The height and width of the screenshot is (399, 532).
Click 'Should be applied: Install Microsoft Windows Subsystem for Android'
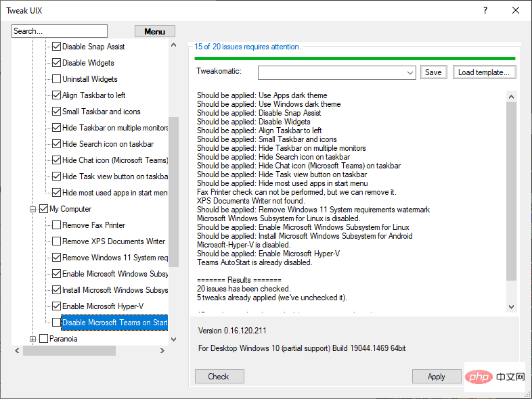coord(305,236)
